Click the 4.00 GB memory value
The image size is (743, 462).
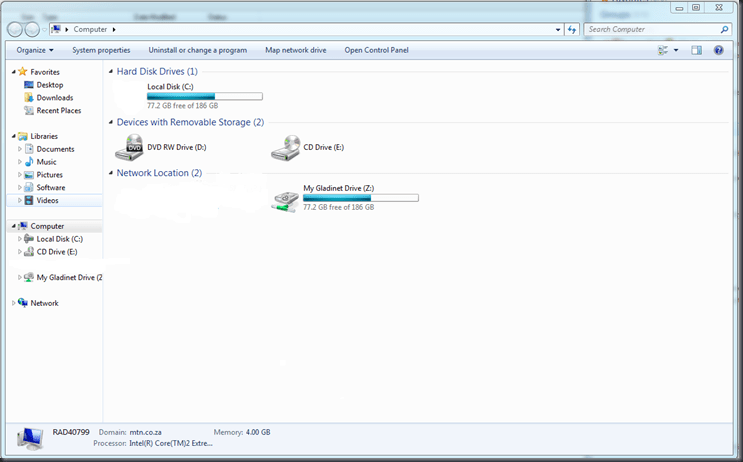(x=258, y=432)
